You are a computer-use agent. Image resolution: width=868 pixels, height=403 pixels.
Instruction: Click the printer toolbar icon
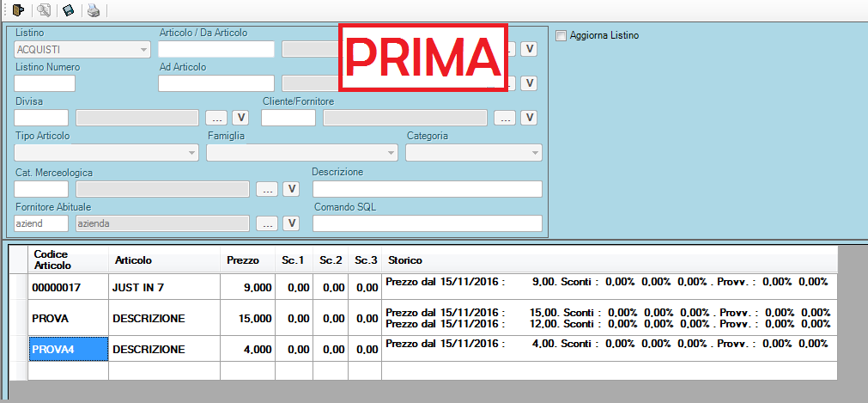(x=94, y=9)
